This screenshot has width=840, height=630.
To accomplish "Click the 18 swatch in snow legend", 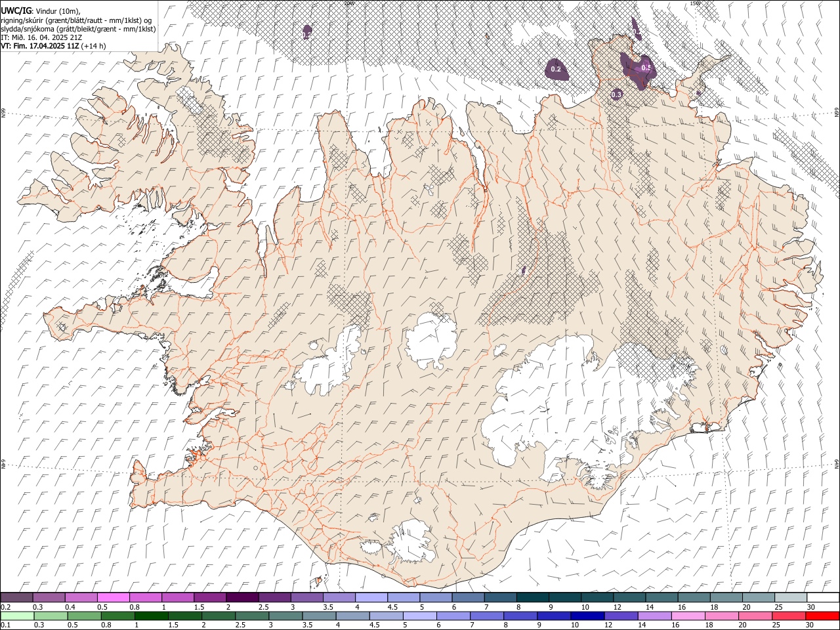I will pos(726,597).
